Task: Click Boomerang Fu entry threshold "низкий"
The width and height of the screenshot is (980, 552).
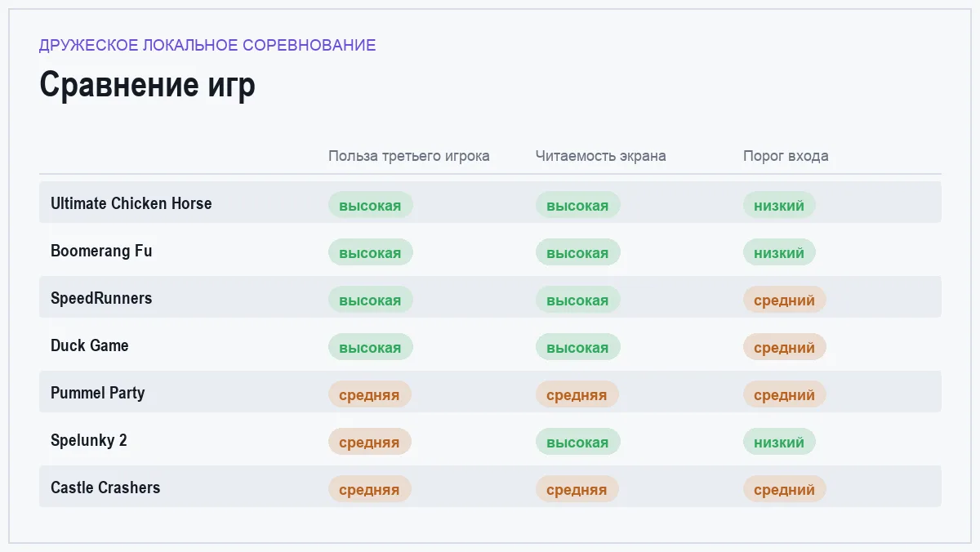Action: [x=779, y=252]
